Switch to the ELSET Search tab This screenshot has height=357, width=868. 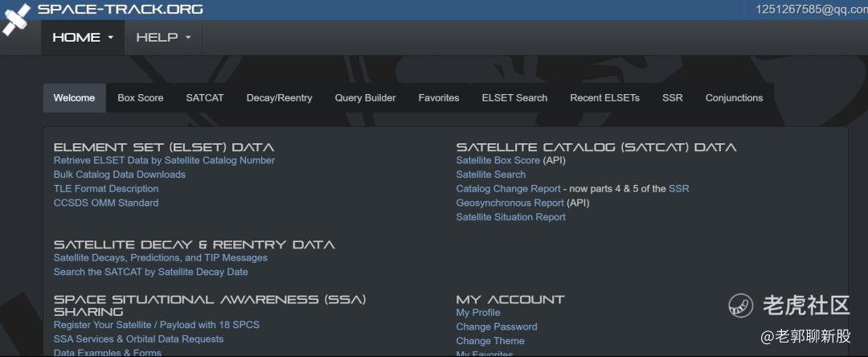tap(514, 98)
